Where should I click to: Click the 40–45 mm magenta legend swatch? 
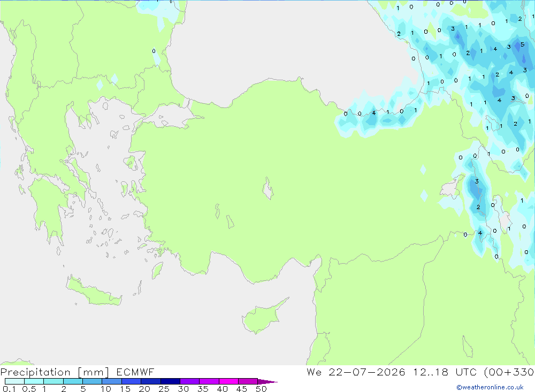point(228,381)
